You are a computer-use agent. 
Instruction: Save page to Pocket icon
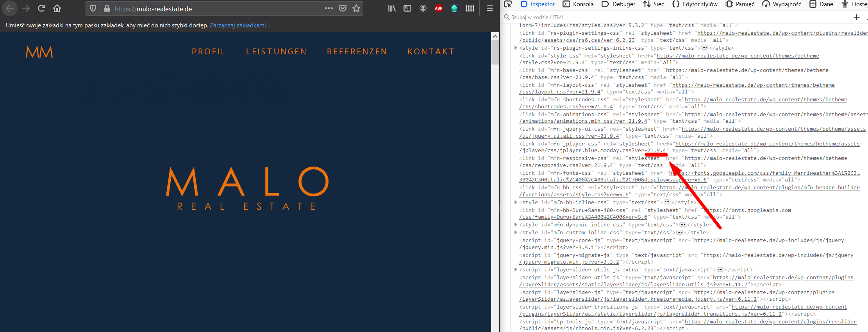[x=343, y=8]
